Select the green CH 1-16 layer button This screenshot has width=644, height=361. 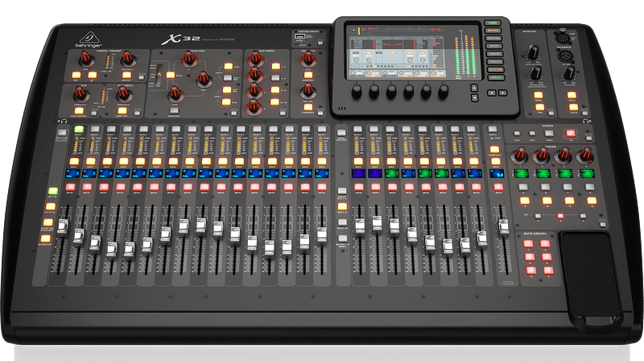52,191
